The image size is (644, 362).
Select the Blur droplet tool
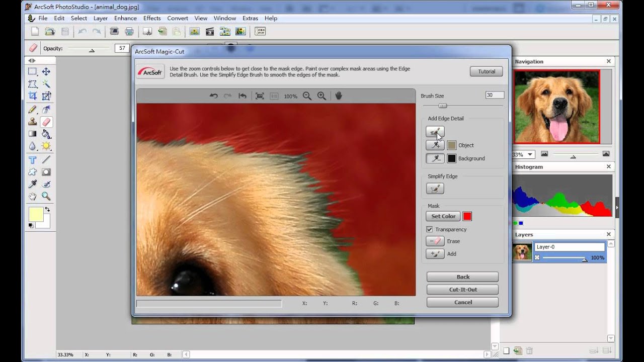32,146
